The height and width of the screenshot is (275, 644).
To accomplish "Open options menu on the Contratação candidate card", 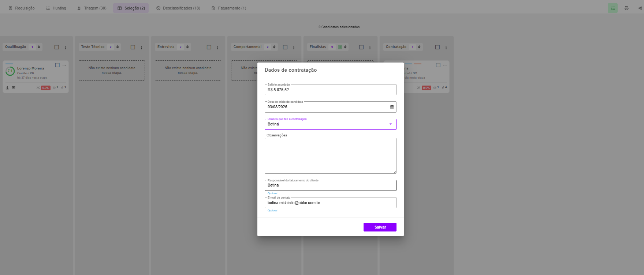I will (445, 65).
